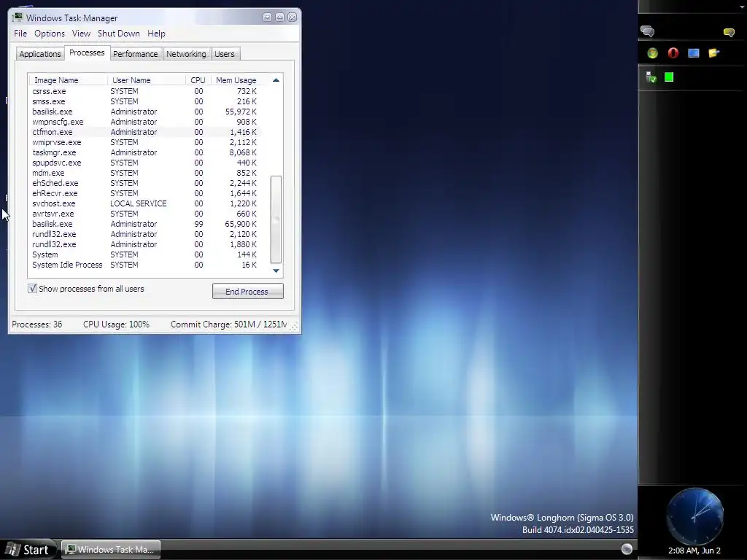Screen dimensions: 747x560
Task: Select basilisk.exe using 55,972 K
Action: pos(145,112)
